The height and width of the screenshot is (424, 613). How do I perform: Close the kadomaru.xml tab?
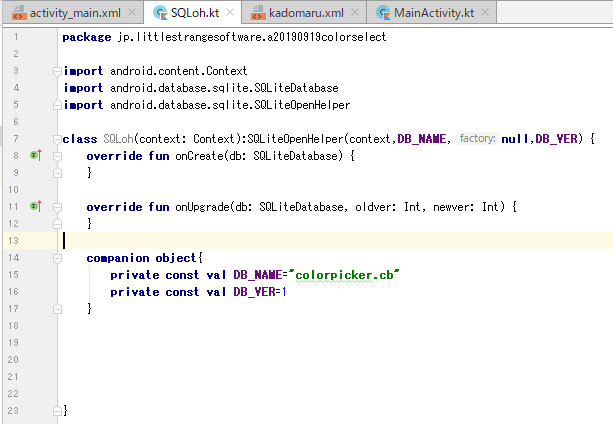pyautogui.click(x=355, y=13)
